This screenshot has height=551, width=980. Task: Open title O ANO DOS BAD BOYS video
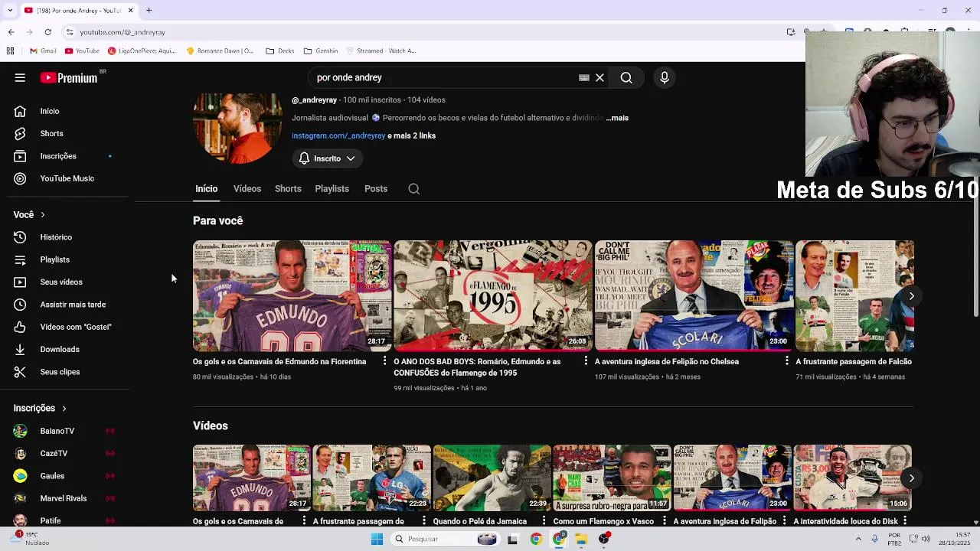tap(477, 367)
